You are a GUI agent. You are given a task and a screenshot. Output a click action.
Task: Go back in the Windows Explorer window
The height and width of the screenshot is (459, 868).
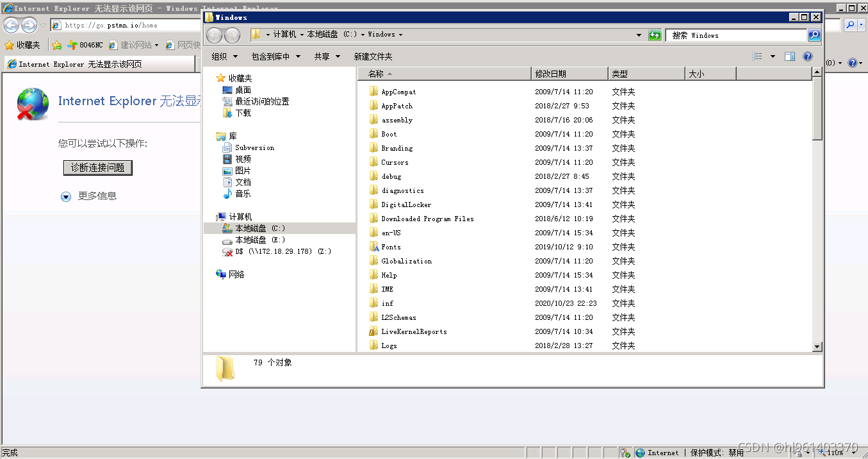tap(215, 35)
